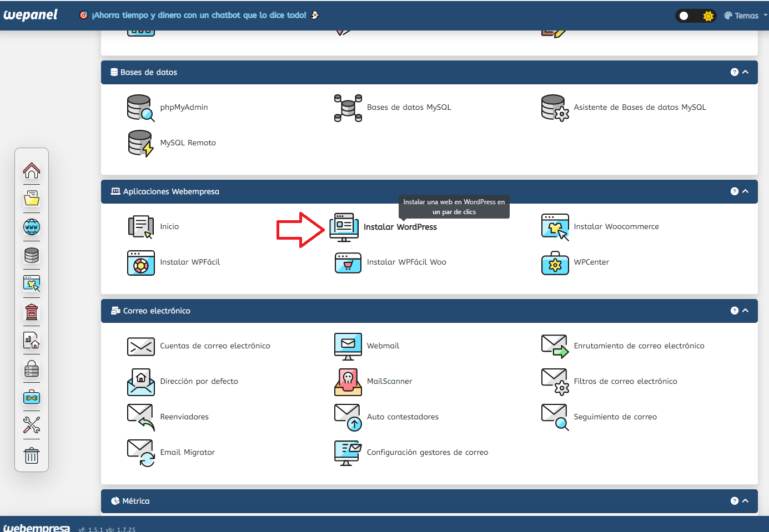Go to home via sidebar house icon
This screenshot has width=769, height=532.
click(32, 170)
